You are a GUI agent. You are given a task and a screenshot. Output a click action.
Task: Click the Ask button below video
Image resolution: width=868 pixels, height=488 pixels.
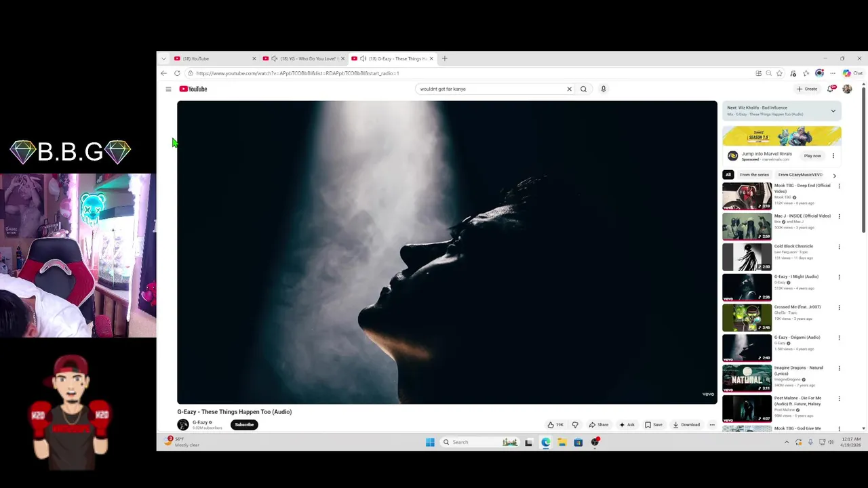(x=627, y=425)
